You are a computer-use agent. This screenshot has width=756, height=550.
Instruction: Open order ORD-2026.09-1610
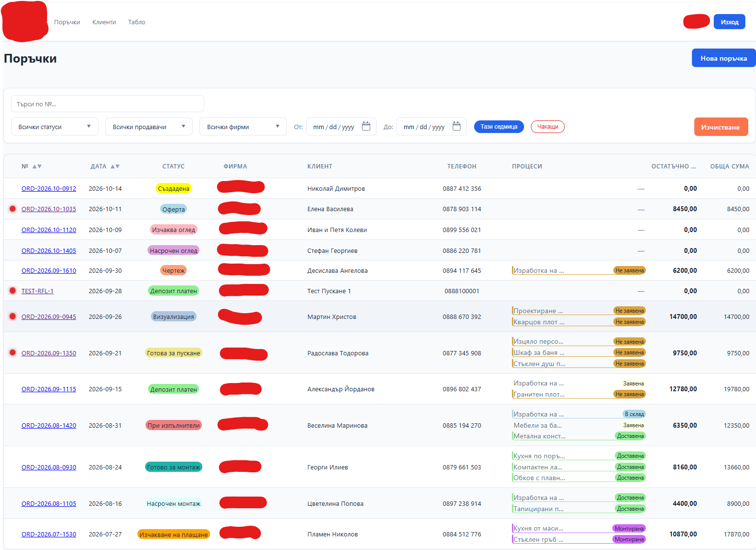click(x=49, y=271)
